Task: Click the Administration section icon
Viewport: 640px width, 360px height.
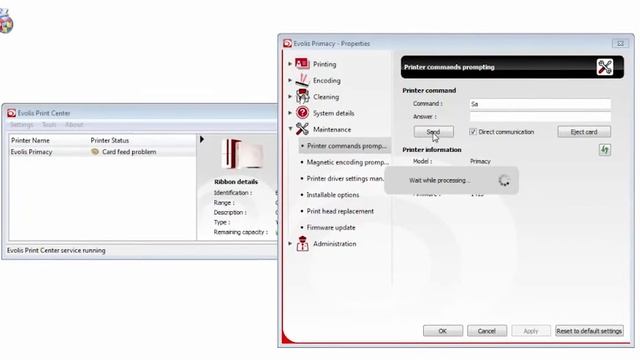Action: [302, 243]
